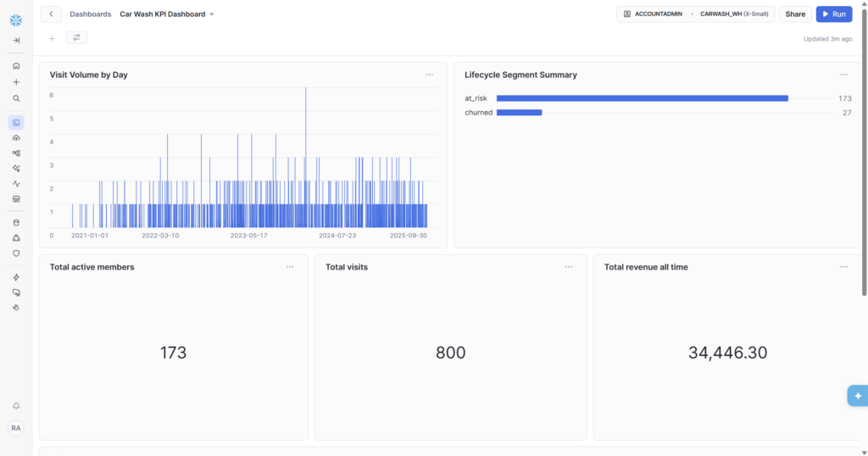
Task: Expand the collapsed sidebar with the arrow icon
Action: pyautogui.click(x=16, y=40)
